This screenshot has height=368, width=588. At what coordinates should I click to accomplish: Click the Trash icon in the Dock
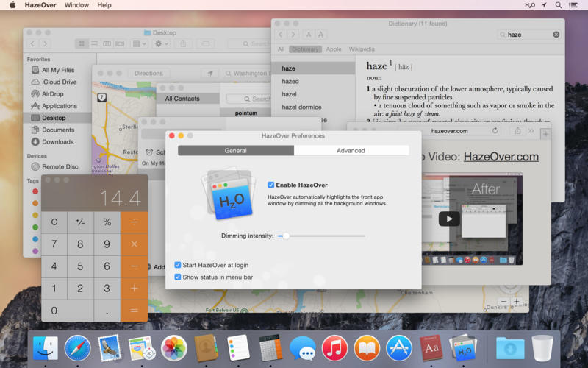click(x=542, y=347)
